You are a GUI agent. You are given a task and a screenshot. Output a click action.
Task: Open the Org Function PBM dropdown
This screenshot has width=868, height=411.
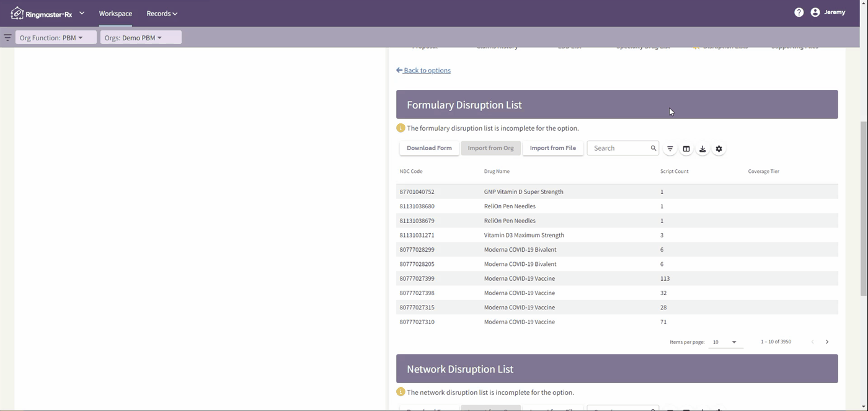coord(56,37)
